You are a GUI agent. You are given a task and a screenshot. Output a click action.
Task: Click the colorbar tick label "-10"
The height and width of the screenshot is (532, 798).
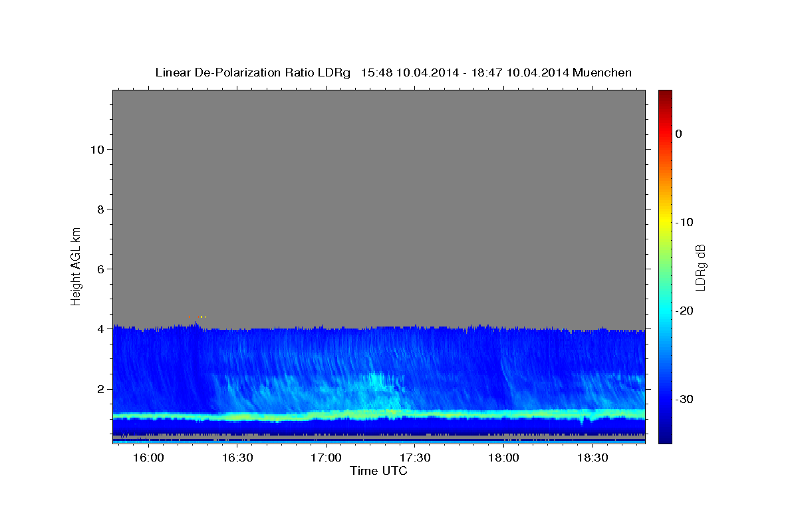click(x=684, y=222)
